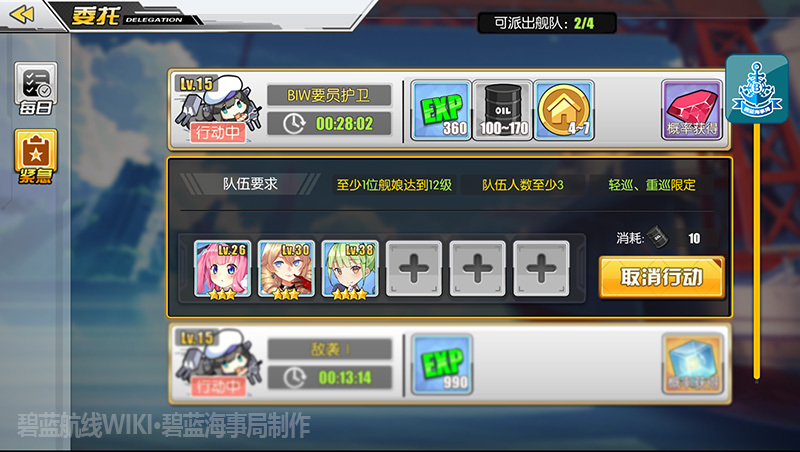Viewport: 800px width, 452px height.
Task: Tap the EXP 990 reward icon
Action: pos(442,364)
